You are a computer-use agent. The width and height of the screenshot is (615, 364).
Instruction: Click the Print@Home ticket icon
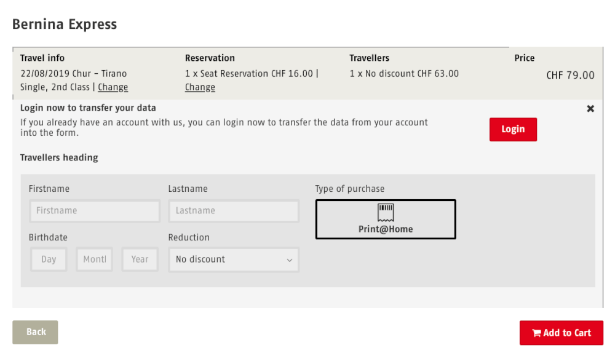click(386, 212)
